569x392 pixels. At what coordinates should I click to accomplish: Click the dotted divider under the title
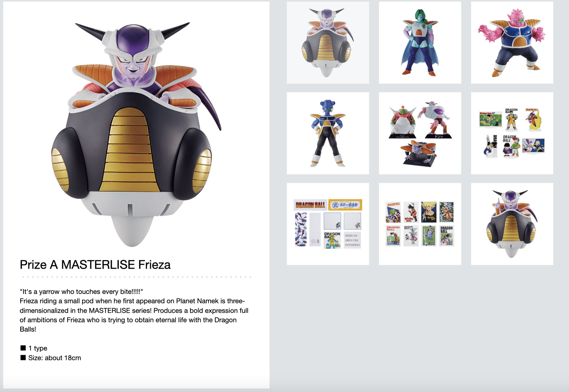[136, 276]
